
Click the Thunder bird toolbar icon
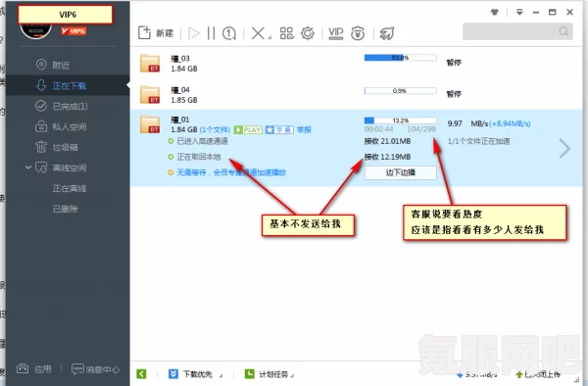click(387, 33)
